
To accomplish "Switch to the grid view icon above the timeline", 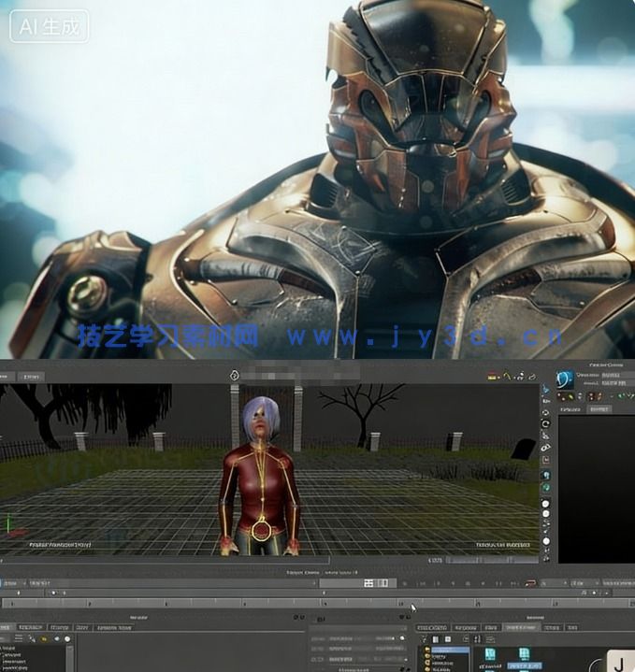I will 368,583.
